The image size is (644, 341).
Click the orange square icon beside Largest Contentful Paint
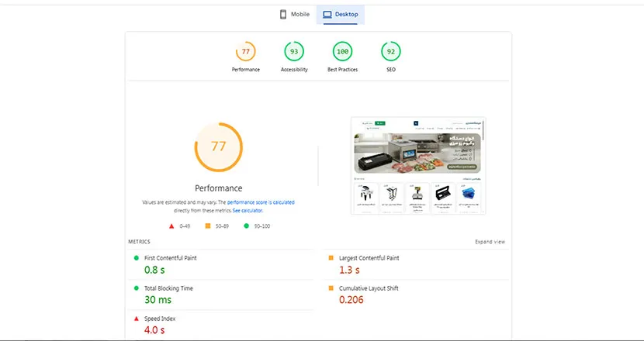pyautogui.click(x=331, y=257)
